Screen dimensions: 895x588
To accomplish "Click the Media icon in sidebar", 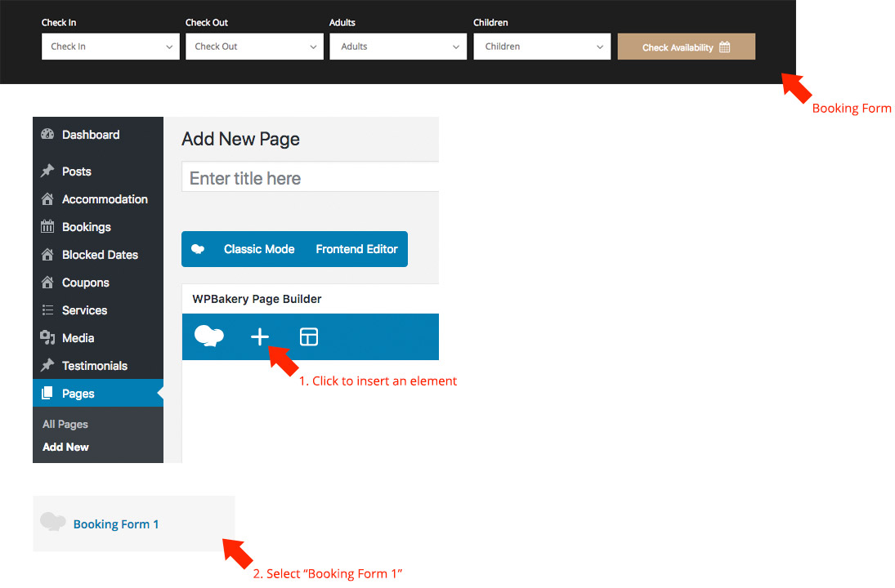I will 47,338.
